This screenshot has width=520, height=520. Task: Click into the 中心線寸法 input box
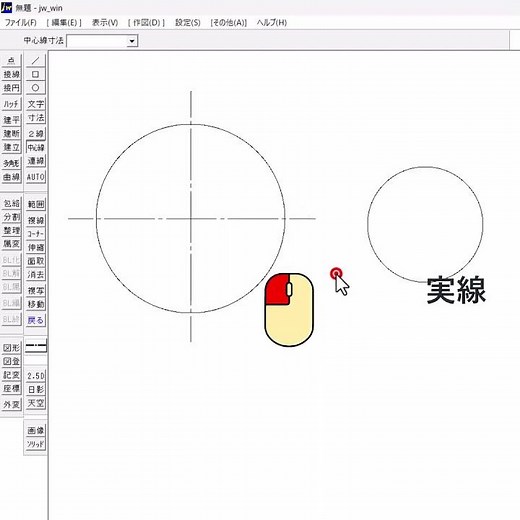[97, 41]
